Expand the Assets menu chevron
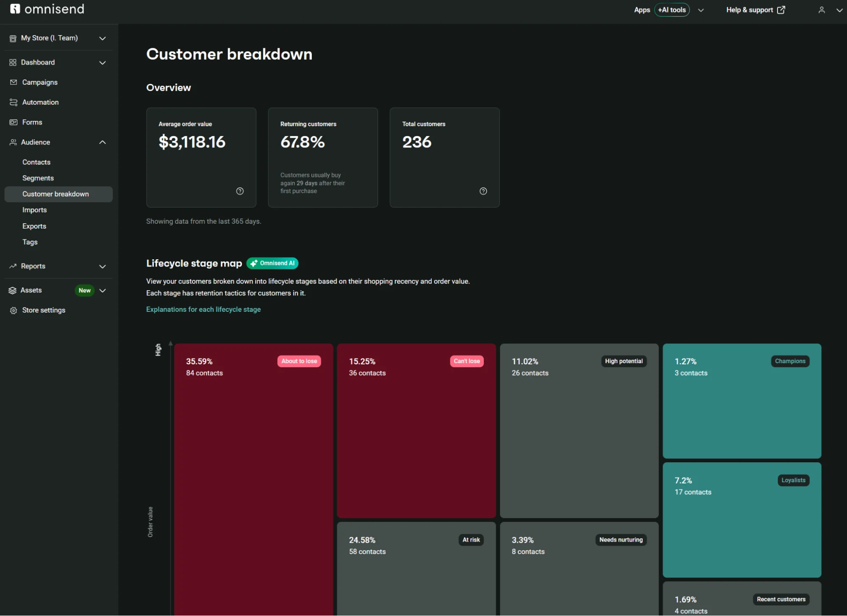 pyautogui.click(x=103, y=290)
